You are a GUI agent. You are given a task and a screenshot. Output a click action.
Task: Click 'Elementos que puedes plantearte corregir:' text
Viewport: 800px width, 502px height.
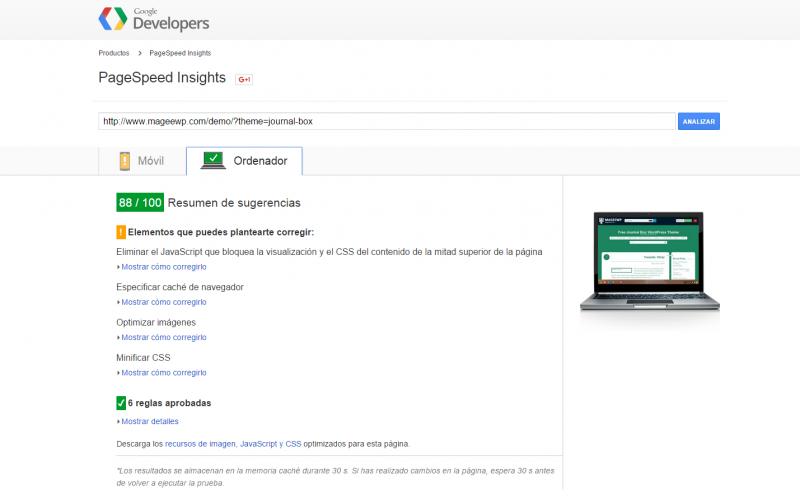pos(221,232)
